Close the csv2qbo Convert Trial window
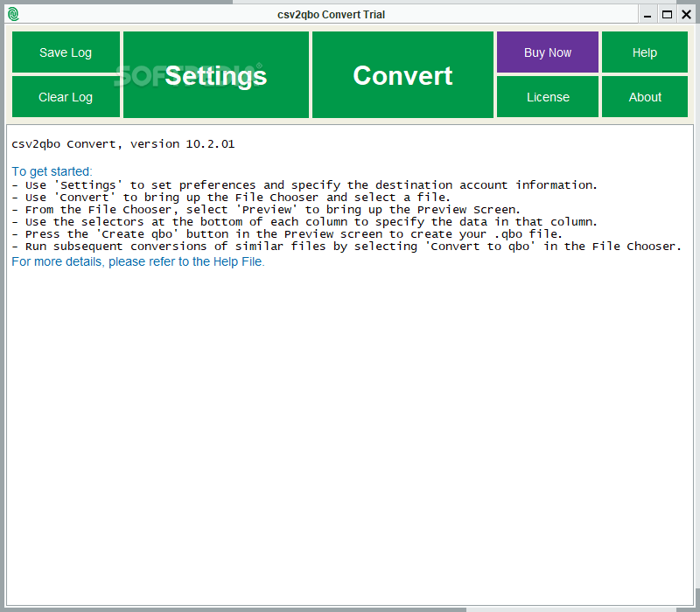Screen dimensions: 700x612 [687, 15]
